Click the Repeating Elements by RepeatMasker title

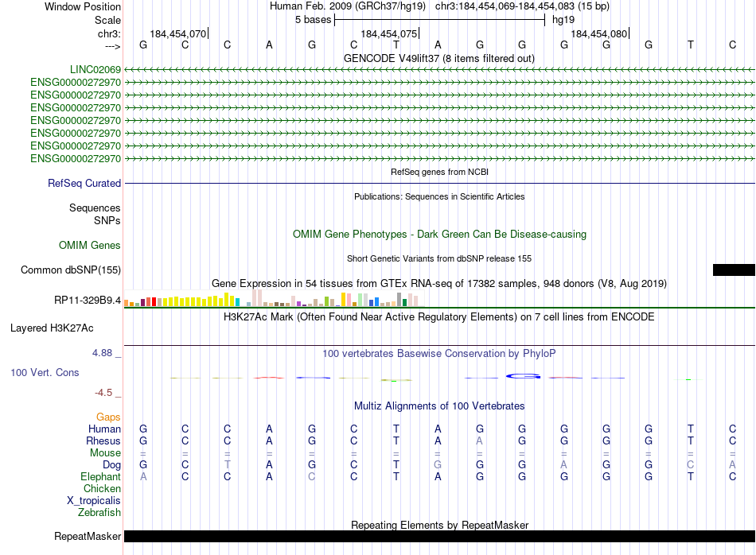click(439, 525)
